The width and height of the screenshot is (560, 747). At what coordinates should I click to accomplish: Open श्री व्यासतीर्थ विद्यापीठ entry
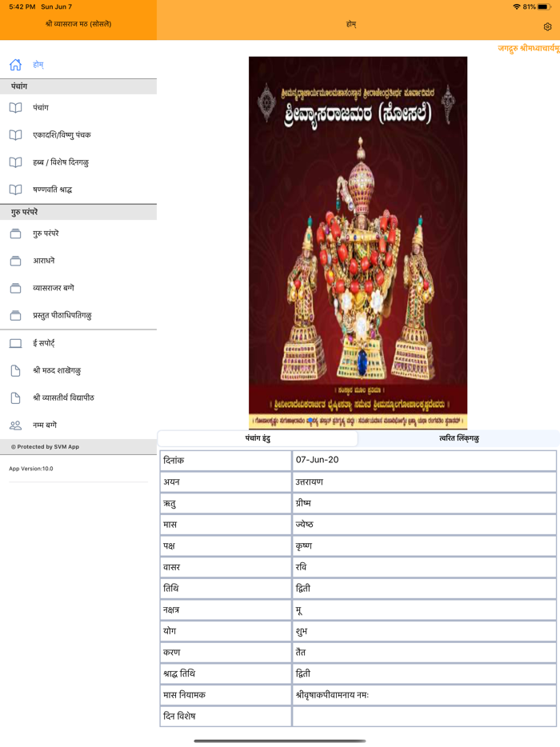click(x=78, y=397)
